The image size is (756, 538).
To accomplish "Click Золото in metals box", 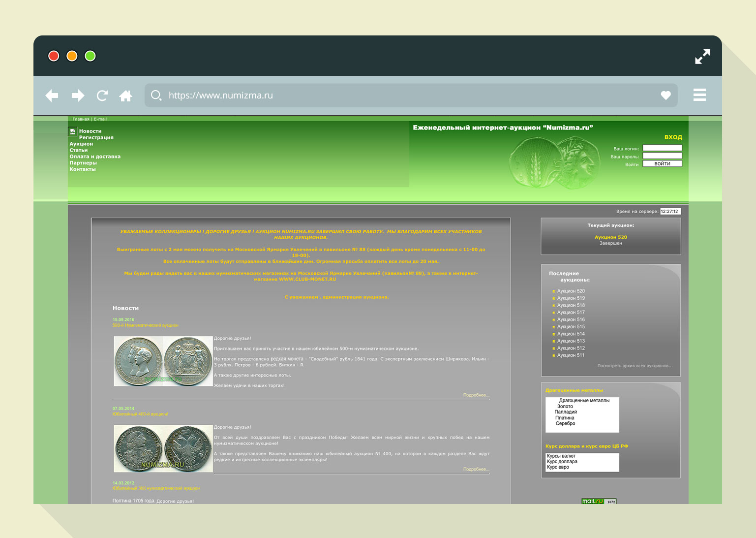I will tap(565, 407).
